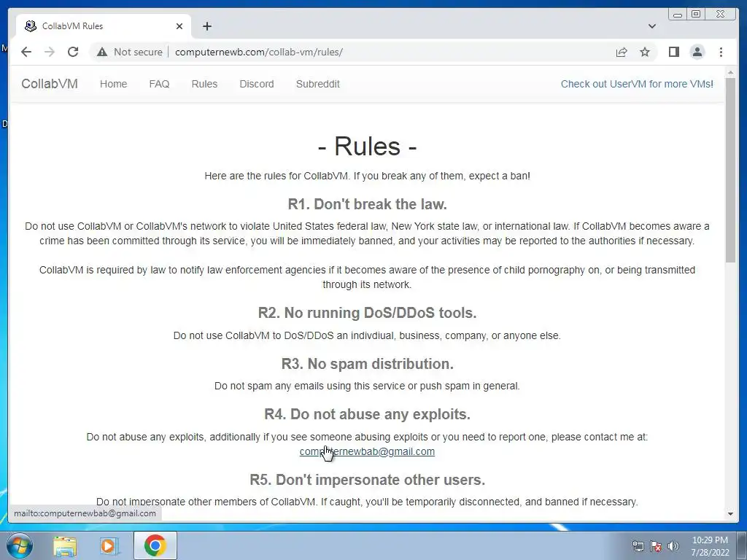This screenshot has height=560, width=747.
Task: Reload the CollabVM Rules page
Action: (x=73, y=52)
